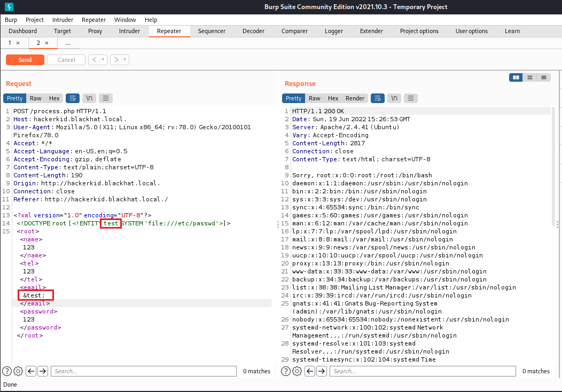Go back in request history arrow
Screen dimensions: 562x392
pos(94,60)
